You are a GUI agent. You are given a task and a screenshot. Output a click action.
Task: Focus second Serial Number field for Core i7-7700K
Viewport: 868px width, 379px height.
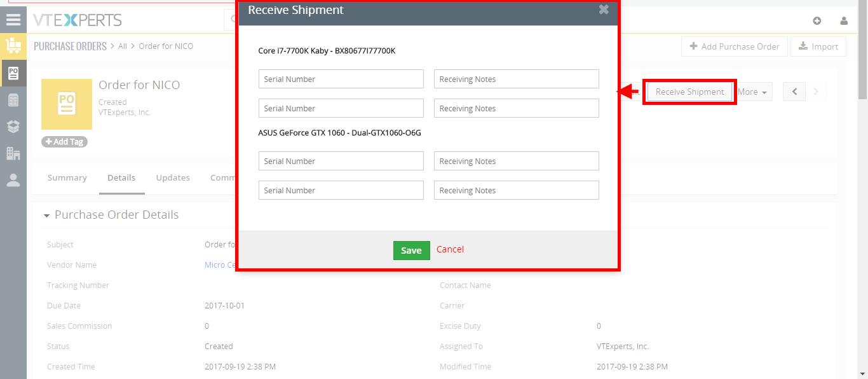point(341,108)
